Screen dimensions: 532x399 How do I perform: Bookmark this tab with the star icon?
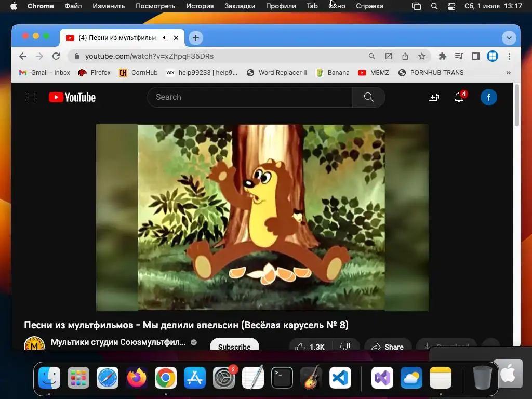(422, 56)
